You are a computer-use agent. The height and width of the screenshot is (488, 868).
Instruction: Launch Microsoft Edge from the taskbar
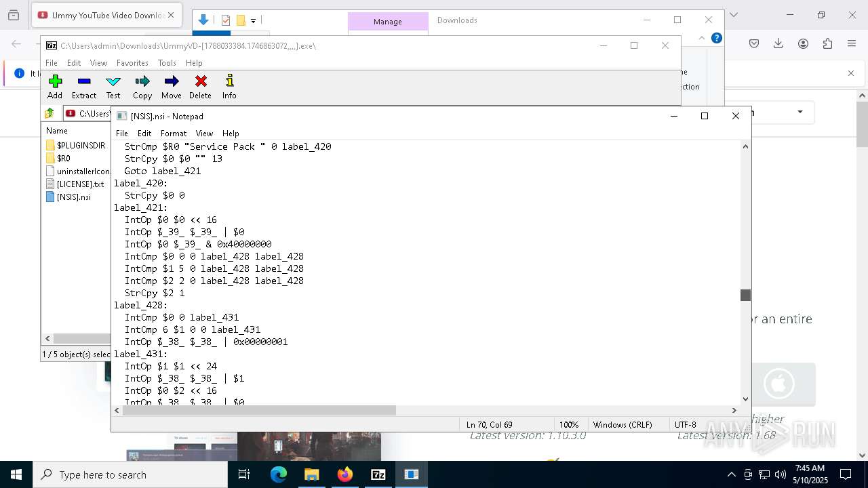(279, 474)
